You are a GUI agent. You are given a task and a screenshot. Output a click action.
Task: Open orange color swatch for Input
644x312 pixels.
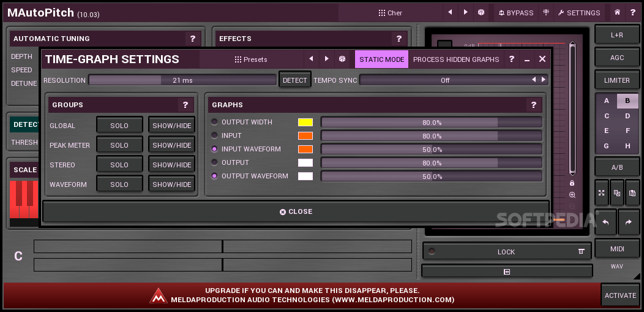click(x=305, y=135)
